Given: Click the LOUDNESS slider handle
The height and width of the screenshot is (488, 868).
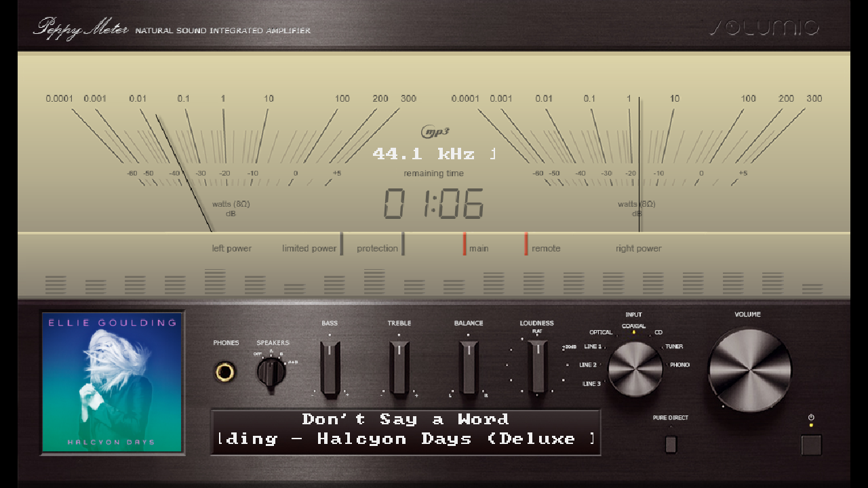Looking at the screenshot, I should pos(537,367).
